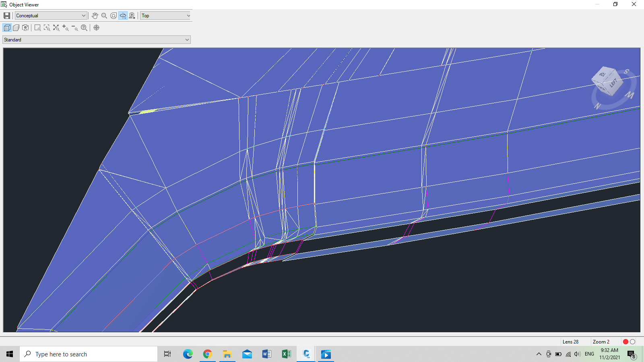The height and width of the screenshot is (362, 644).
Task: Open File Explorer from the taskbar
Action: [x=227, y=354]
